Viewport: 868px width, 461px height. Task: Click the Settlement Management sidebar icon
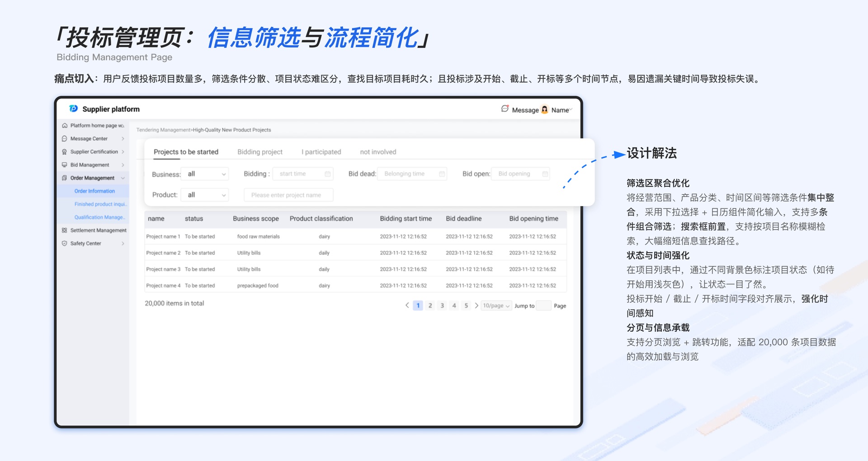pyautogui.click(x=64, y=230)
